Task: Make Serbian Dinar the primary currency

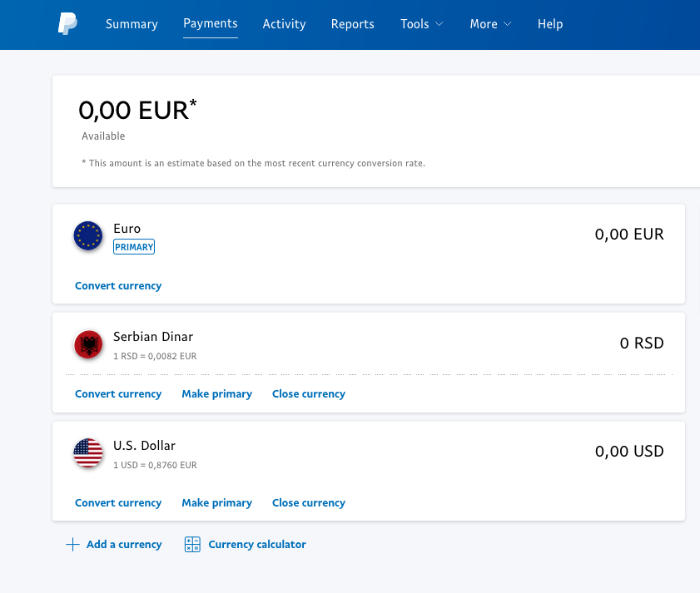Action: pyautogui.click(x=216, y=394)
